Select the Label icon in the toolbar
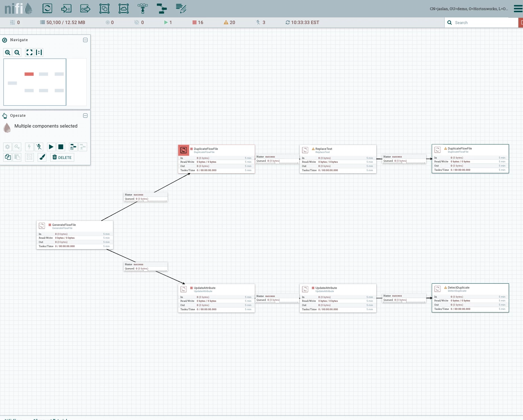 click(x=181, y=8)
